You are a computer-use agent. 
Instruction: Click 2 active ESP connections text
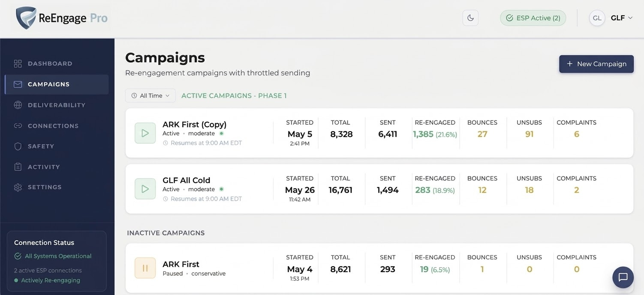pos(48,271)
